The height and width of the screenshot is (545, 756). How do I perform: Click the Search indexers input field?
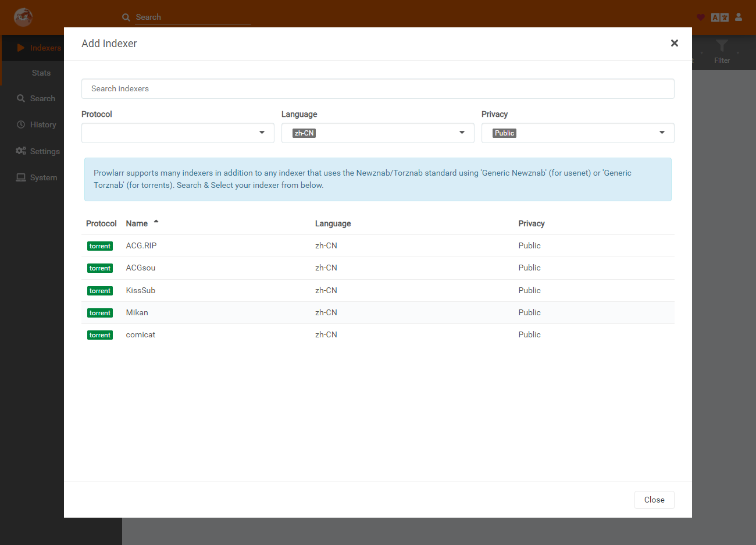pos(378,88)
